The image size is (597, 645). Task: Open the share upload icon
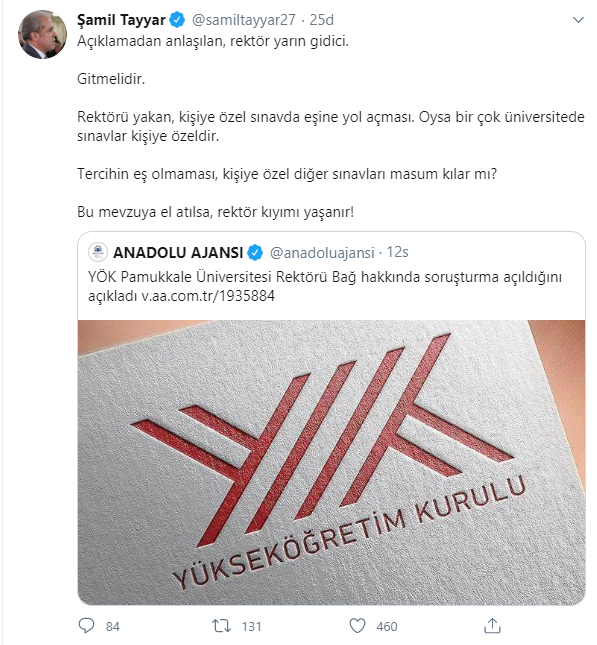(492, 625)
